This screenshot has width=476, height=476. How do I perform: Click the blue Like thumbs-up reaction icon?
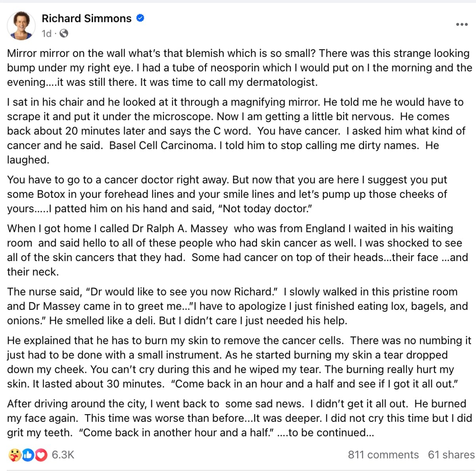(x=28, y=455)
